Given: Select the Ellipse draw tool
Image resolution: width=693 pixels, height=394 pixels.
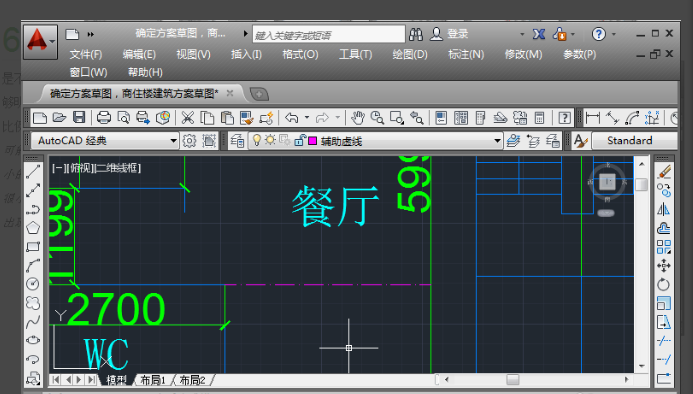Looking at the screenshot, I should (x=33, y=340).
